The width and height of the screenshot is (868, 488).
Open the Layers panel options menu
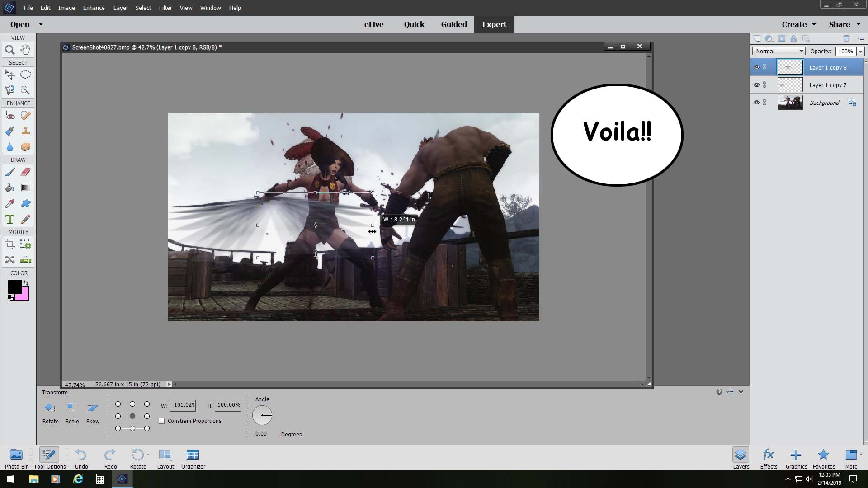[860, 39]
